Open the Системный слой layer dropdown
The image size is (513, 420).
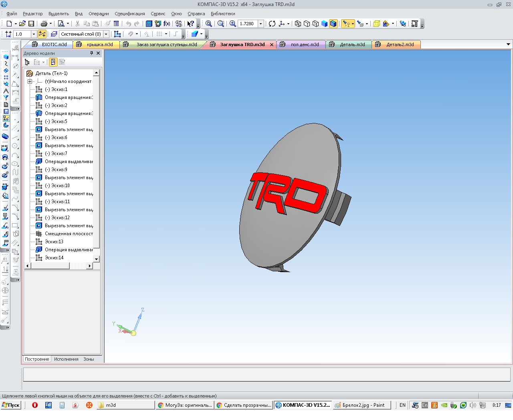[106, 34]
